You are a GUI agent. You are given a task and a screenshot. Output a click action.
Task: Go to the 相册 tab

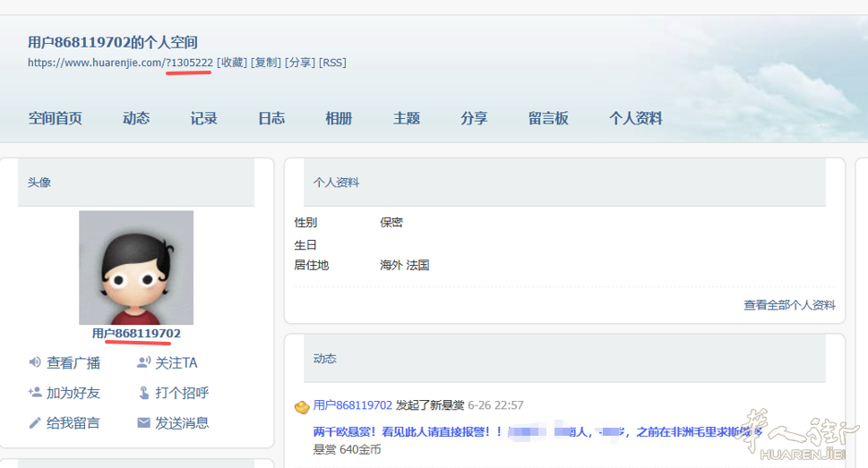click(339, 118)
